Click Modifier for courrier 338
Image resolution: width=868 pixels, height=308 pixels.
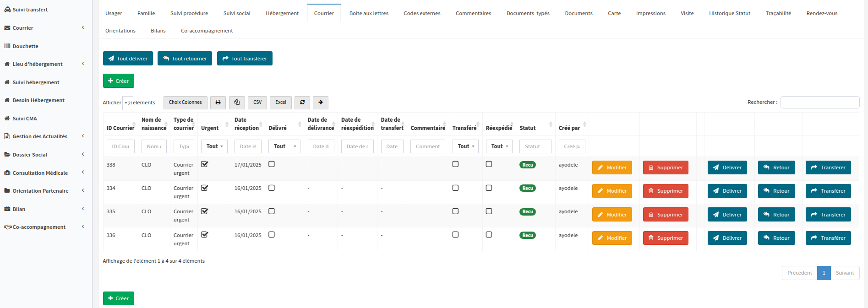pyautogui.click(x=612, y=168)
